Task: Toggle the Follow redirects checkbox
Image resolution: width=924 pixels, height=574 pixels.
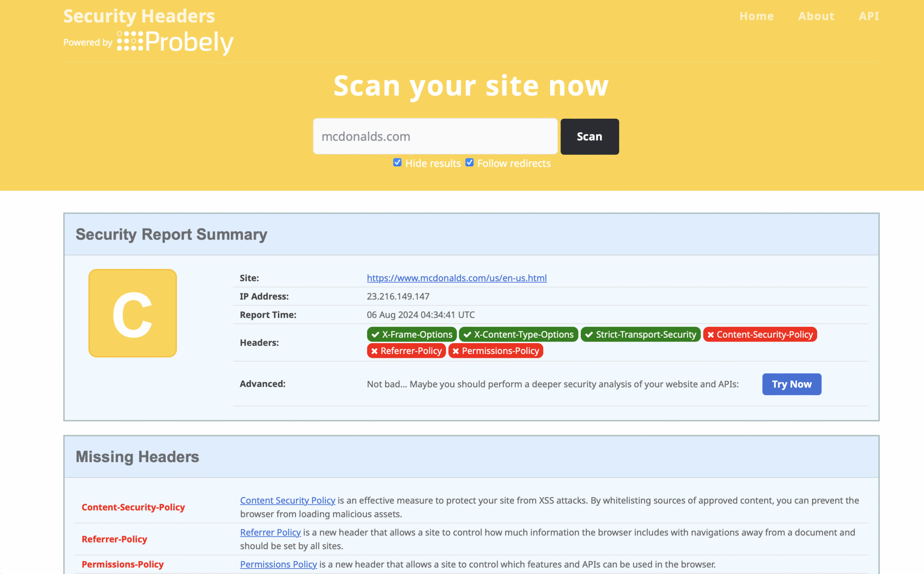Action: coord(470,162)
